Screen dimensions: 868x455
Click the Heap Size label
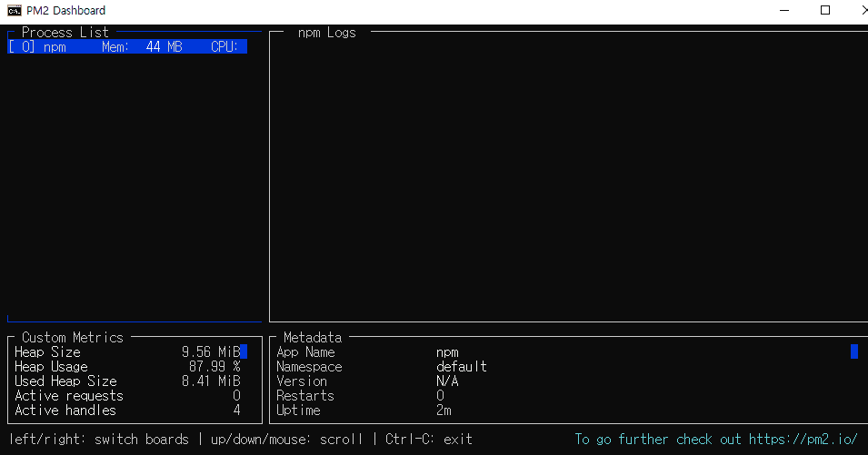click(47, 352)
